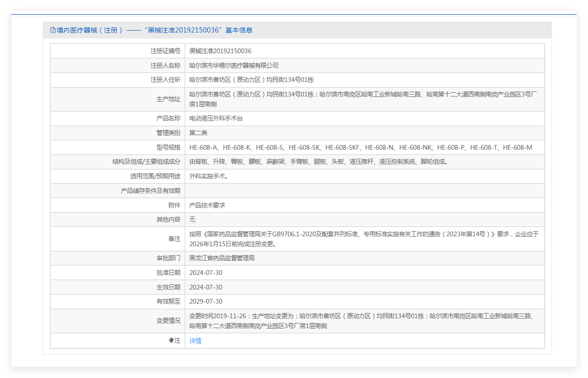Select the 第二类 value

tap(198, 133)
